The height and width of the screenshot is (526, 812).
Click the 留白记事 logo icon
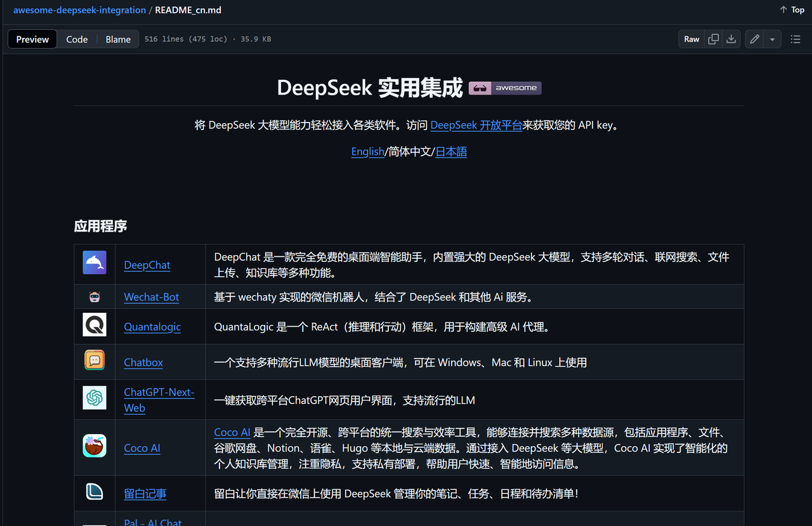pos(95,491)
